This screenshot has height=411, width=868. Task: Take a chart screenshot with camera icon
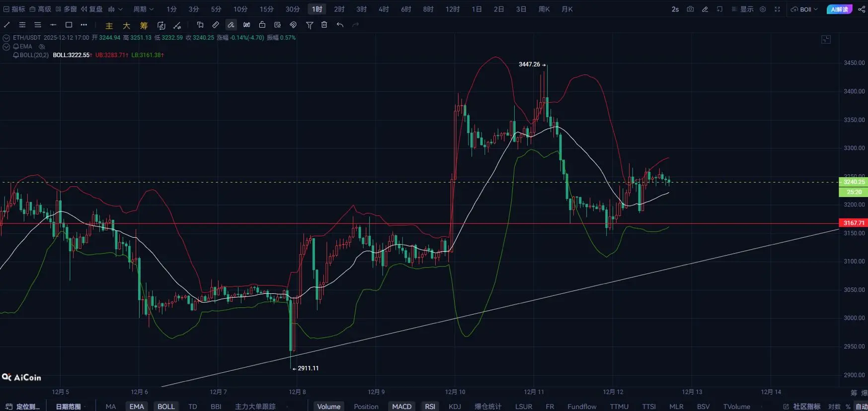point(690,9)
